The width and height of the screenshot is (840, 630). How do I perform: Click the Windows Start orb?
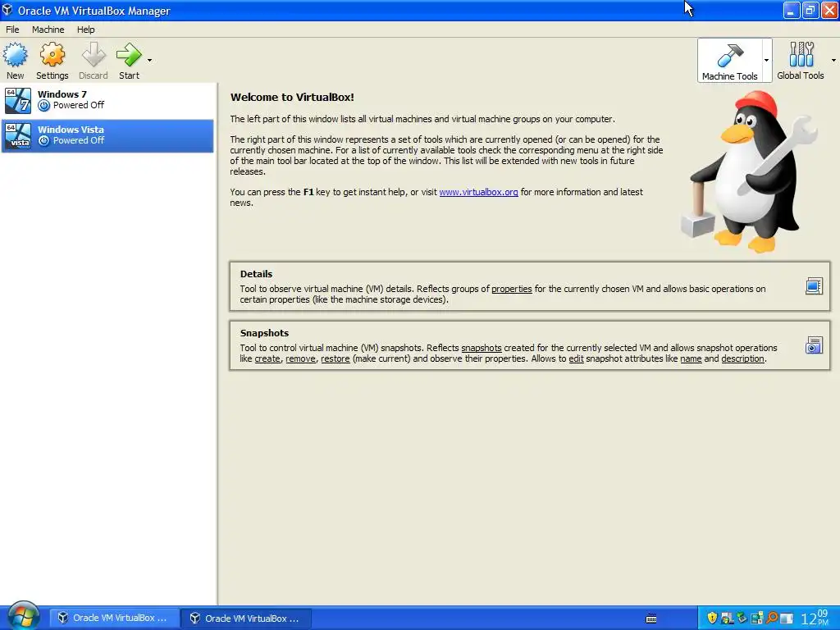click(x=23, y=617)
